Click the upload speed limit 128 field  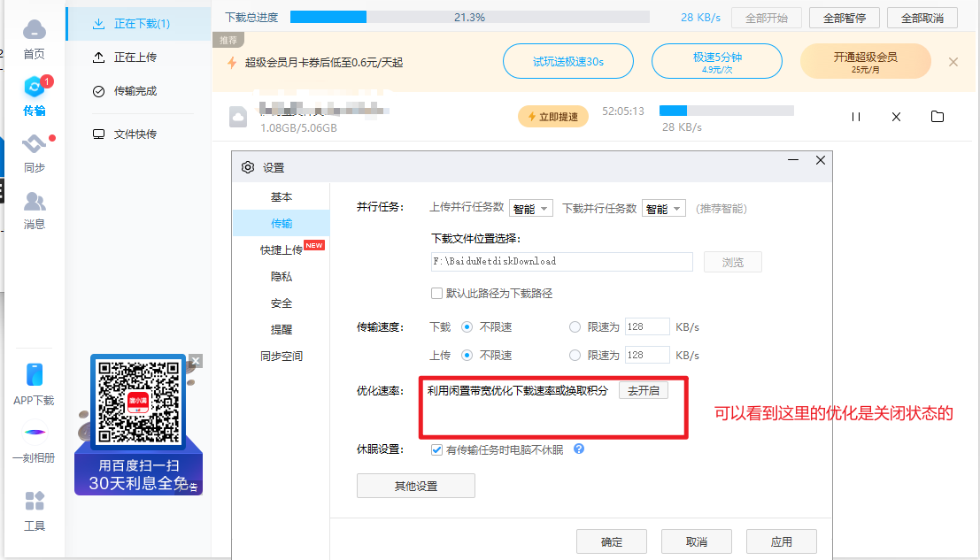pyautogui.click(x=647, y=356)
